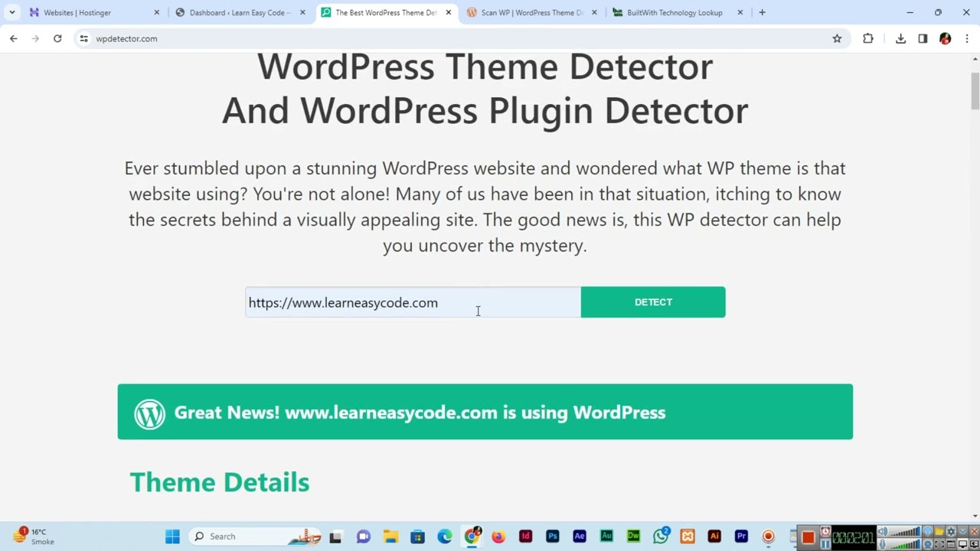Open the weather widget showing 16°C Smoke
This screenshot has height=551, width=980.
click(x=34, y=536)
